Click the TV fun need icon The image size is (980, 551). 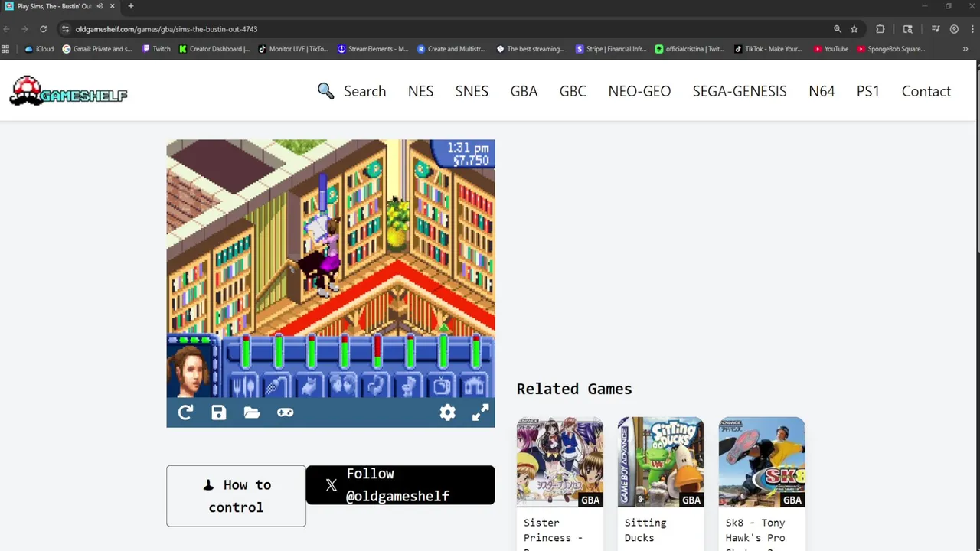(442, 386)
